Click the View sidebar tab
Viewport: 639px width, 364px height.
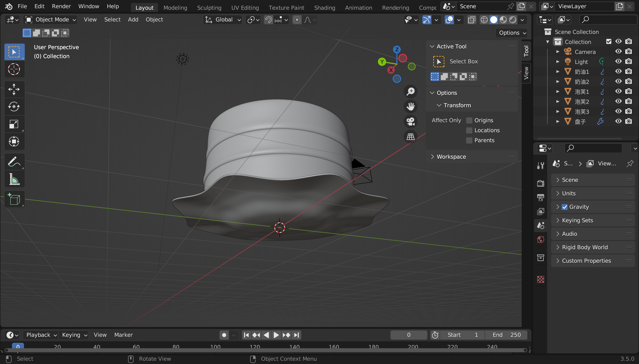coord(526,73)
